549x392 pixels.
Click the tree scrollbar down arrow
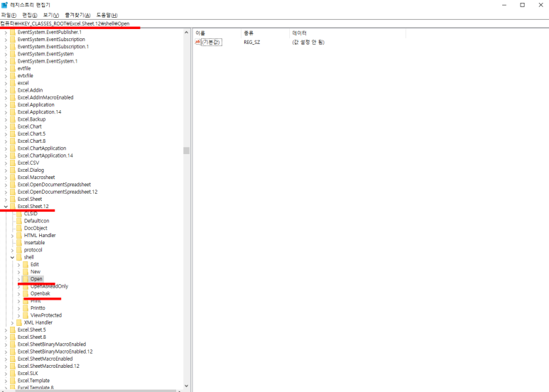point(186,386)
